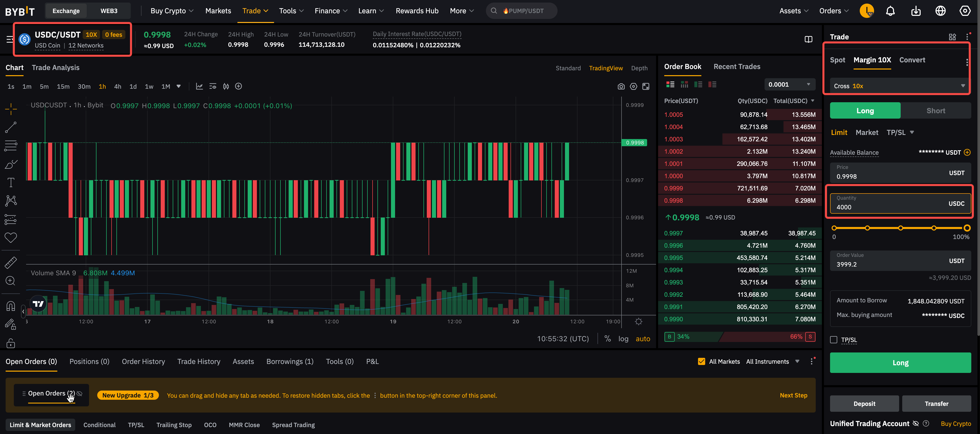
Task: Toggle the auto scale option
Action: pos(643,339)
